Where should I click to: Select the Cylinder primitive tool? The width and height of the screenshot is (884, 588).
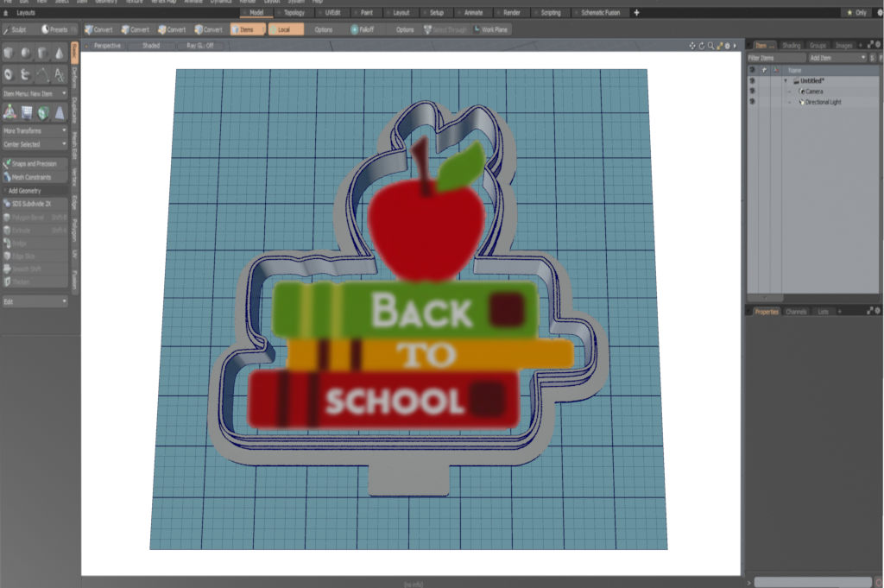(x=43, y=54)
